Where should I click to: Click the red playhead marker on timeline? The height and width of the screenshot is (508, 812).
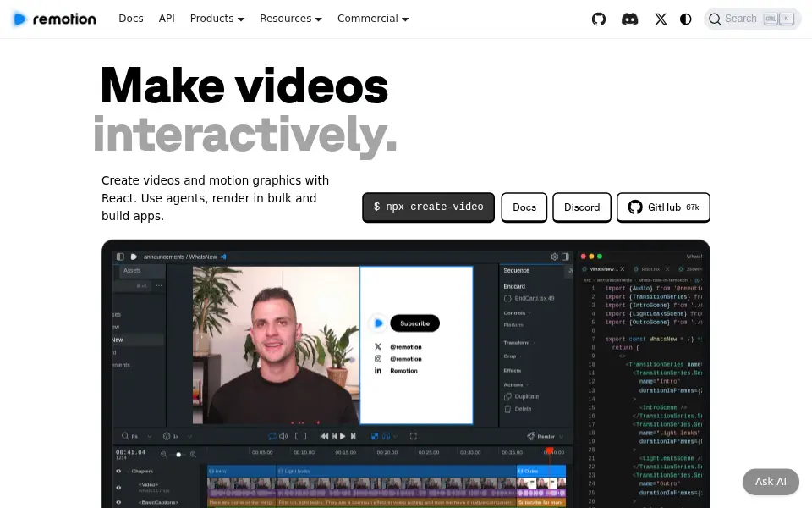(550, 450)
